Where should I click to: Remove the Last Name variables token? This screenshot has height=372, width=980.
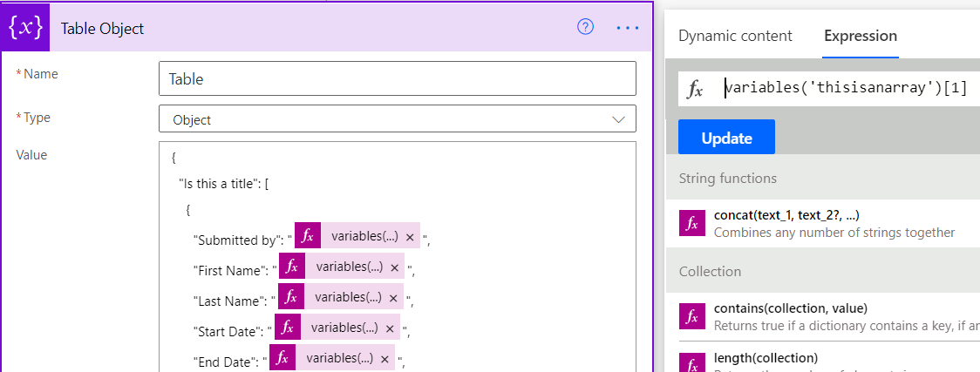pyautogui.click(x=393, y=297)
